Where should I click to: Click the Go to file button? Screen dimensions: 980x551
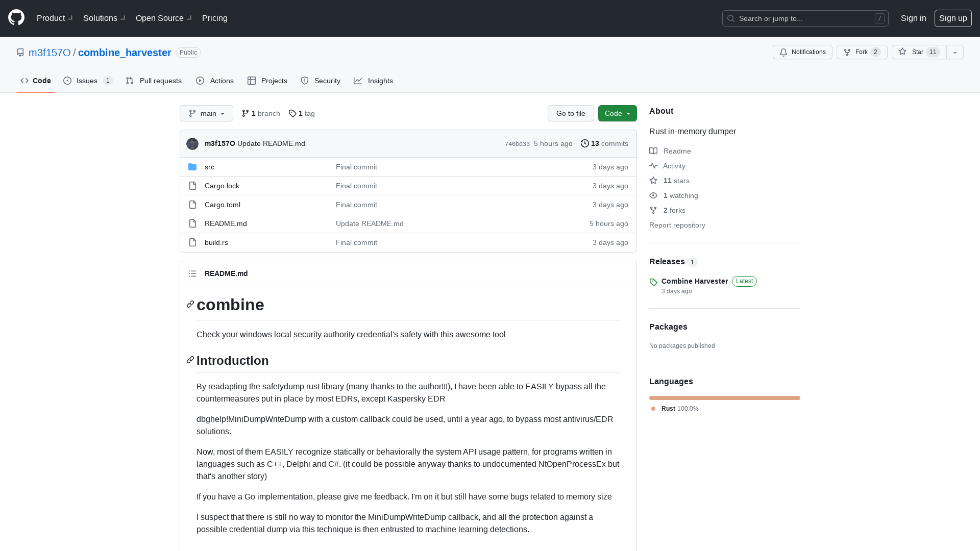coord(571,113)
